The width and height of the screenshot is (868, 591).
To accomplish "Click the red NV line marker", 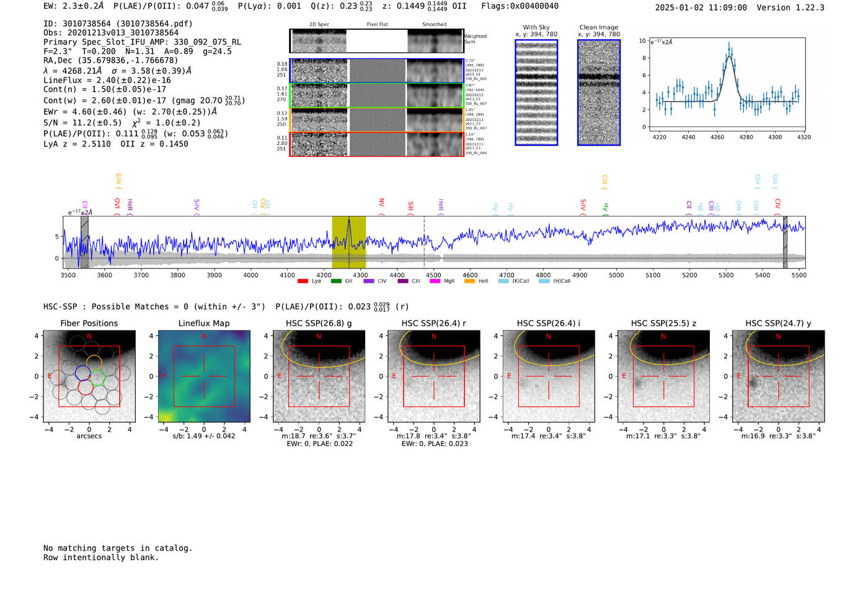I will (381, 207).
